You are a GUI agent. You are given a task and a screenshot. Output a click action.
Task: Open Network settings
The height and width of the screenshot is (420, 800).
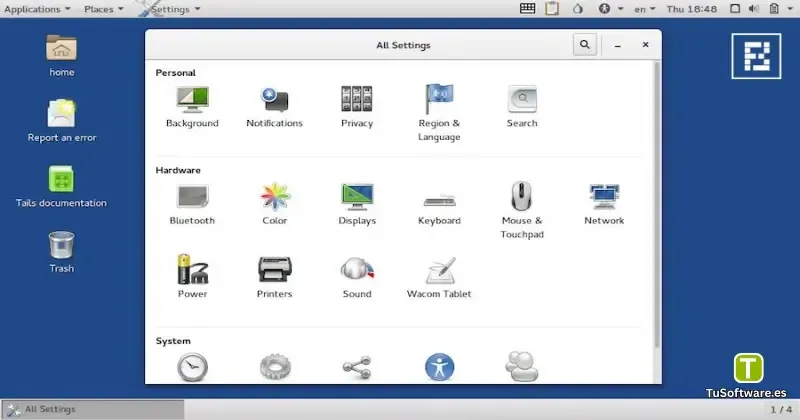(x=604, y=204)
